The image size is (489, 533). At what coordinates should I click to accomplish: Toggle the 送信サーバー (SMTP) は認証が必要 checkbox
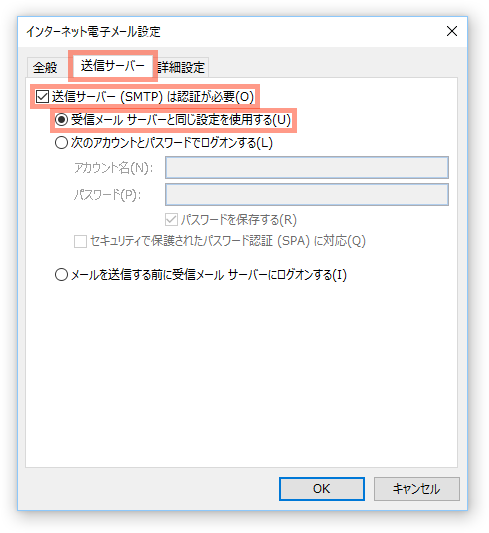coord(42,97)
